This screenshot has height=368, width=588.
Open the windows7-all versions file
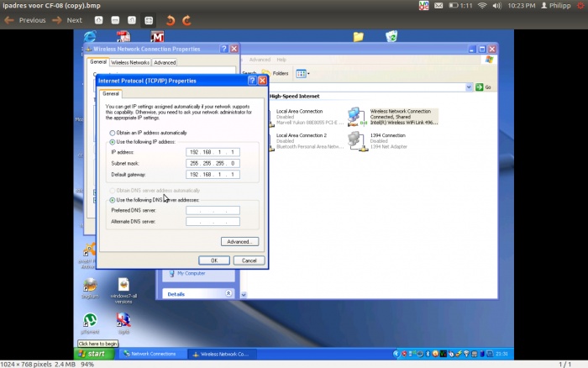coord(123,291)
